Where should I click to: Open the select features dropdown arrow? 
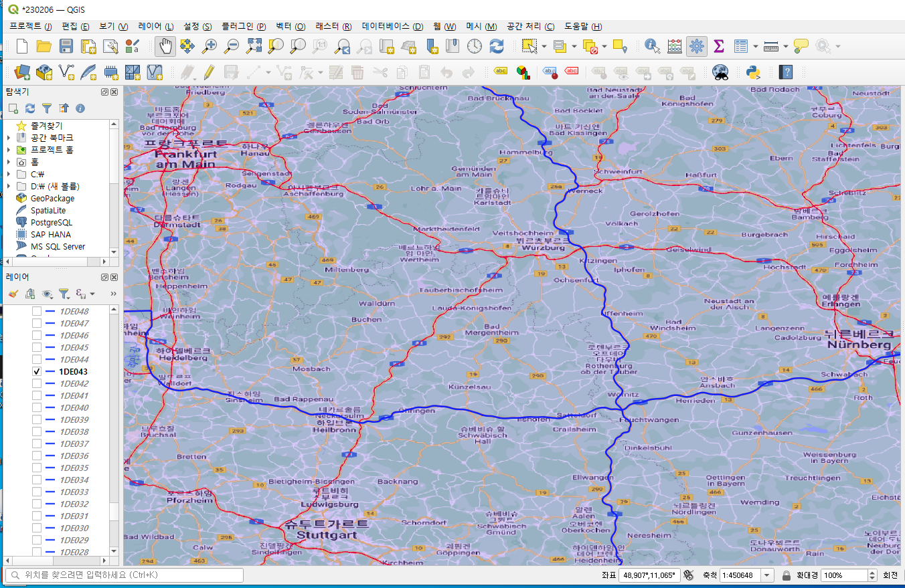[544, 47]
